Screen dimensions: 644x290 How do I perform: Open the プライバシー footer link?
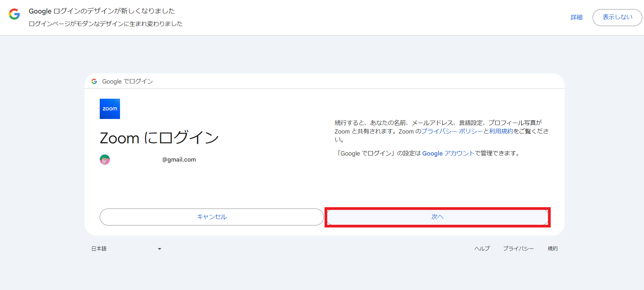coord(518,249)
